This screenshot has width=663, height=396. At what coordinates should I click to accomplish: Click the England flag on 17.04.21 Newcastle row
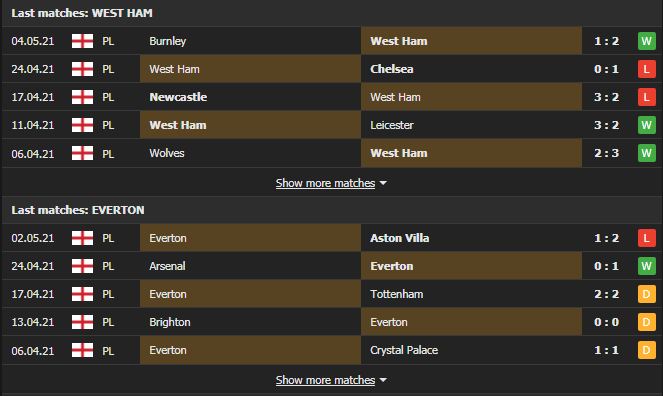coord(82,97)
